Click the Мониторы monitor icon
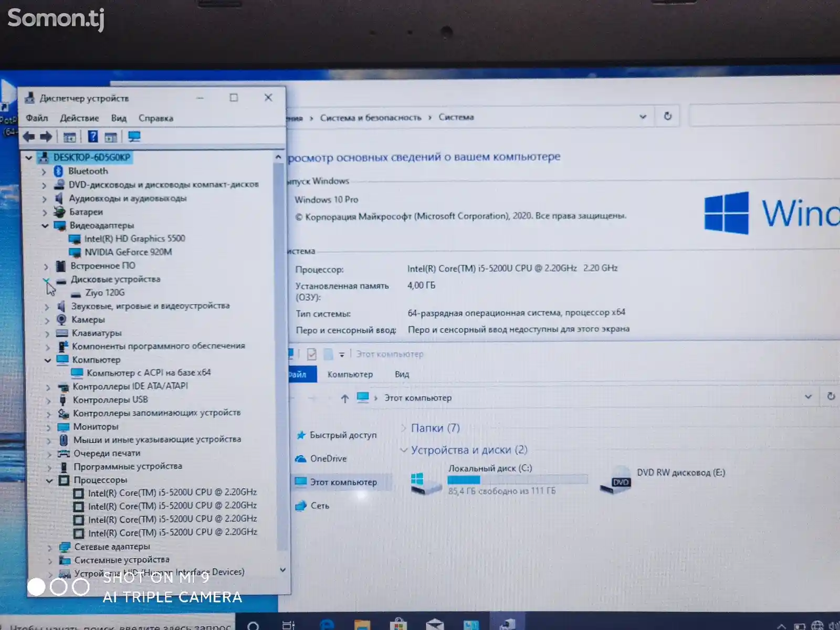This screenshot has width=840, height=630. tap(63, 427)
